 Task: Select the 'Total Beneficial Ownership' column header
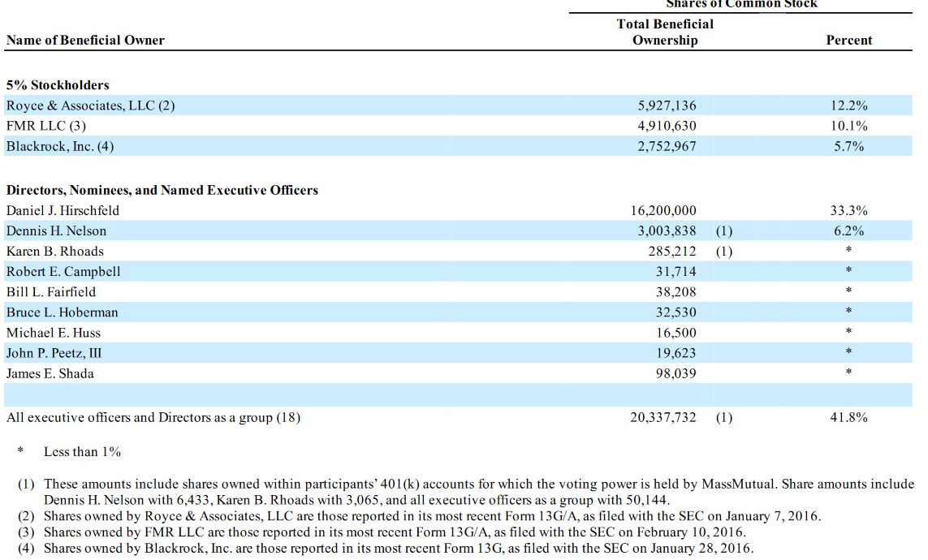point(665,32)
